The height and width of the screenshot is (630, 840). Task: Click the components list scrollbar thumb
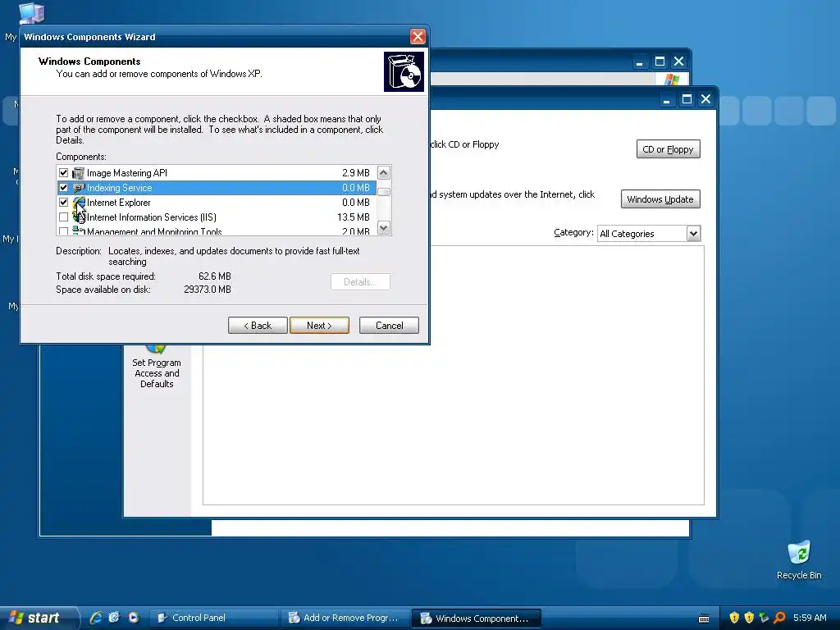click(x=384, y=192)
